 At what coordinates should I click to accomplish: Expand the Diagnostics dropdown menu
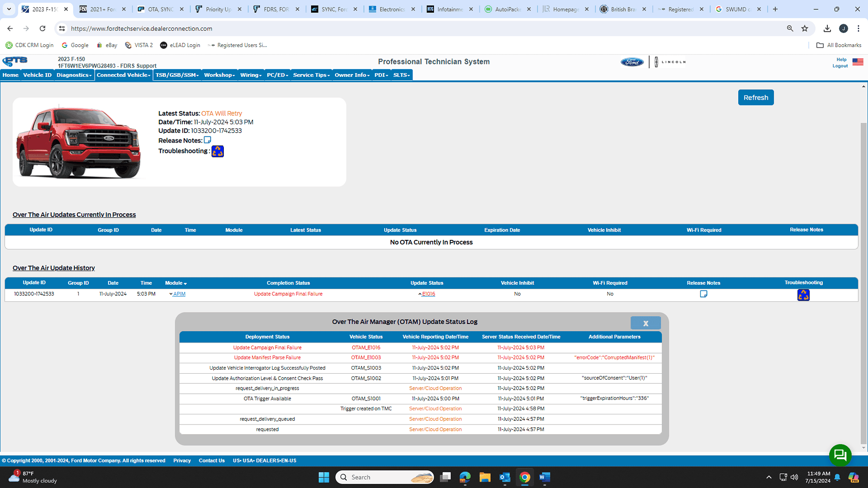(x=74, y=75)
